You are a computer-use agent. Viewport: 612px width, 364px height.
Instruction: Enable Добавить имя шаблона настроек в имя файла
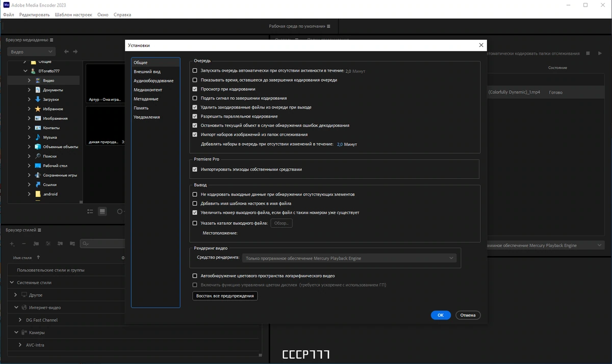[195, 203]
